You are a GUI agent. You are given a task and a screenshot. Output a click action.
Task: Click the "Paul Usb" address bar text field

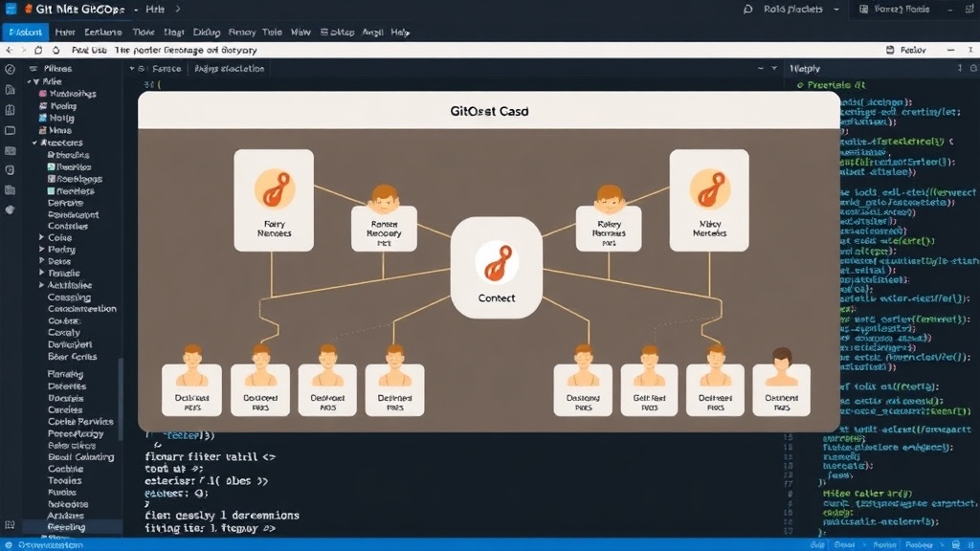pos(163,50)
